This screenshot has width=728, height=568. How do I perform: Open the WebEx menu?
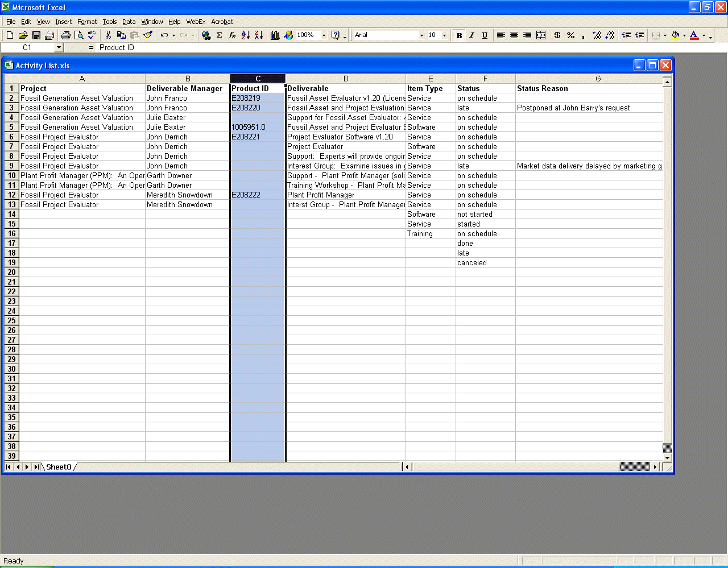[196, 22]
